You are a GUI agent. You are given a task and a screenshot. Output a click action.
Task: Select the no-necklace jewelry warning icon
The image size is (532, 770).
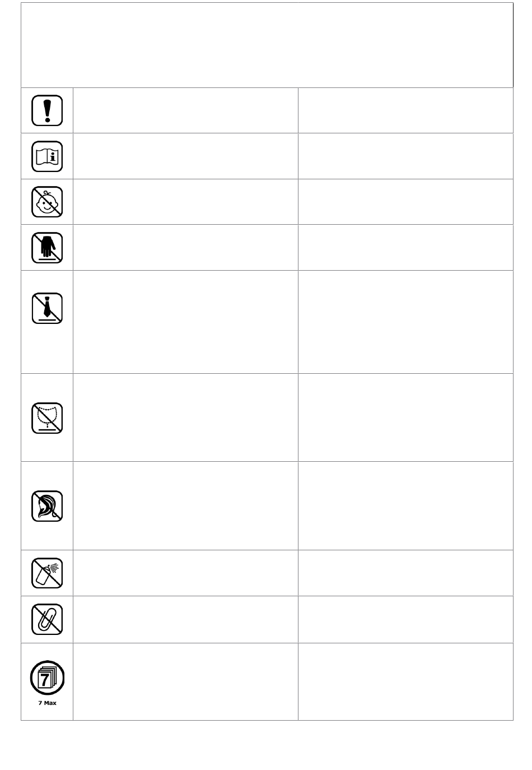point(47,418)
